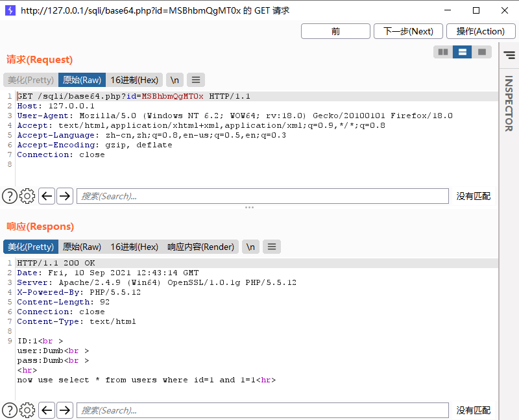The height and width of the screenshot is (420, 519).
Task: Click the HTTP/1.1 200 OK status line
Action: coord(56,263)
